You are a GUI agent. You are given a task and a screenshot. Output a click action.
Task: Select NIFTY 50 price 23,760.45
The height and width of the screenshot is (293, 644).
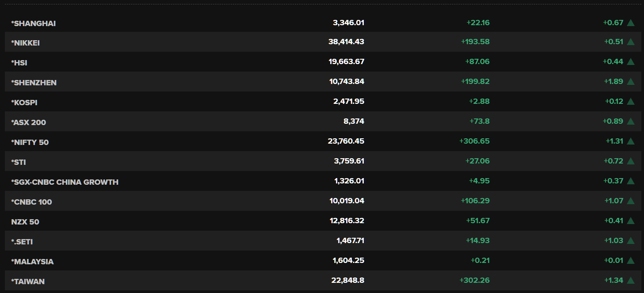coord(346,141)
